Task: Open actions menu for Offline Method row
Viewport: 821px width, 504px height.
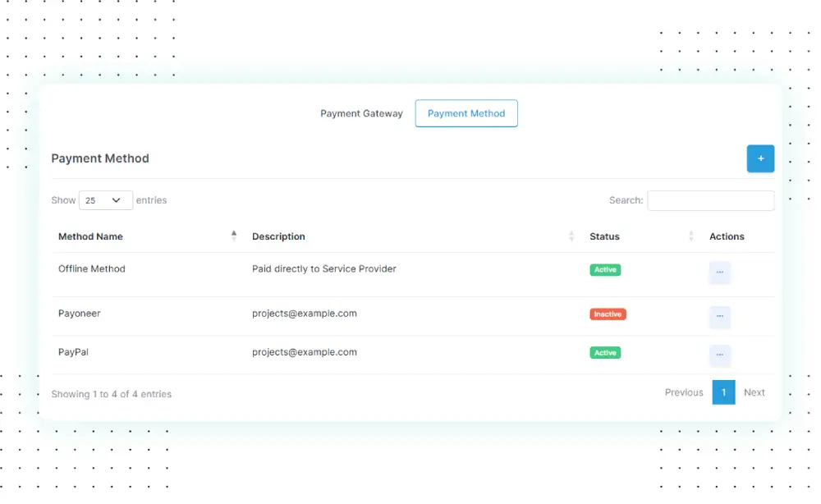Action: 720,272
